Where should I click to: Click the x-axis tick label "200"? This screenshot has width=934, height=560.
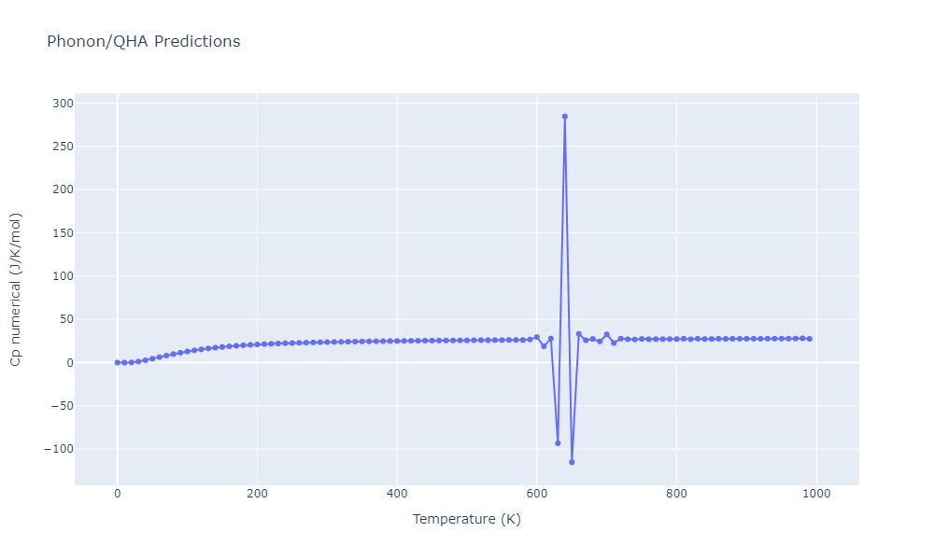[257, 495]
